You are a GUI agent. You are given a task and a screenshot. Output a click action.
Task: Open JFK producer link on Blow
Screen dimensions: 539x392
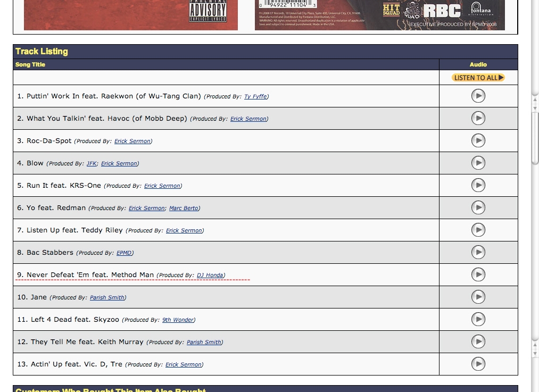(92, 164)
